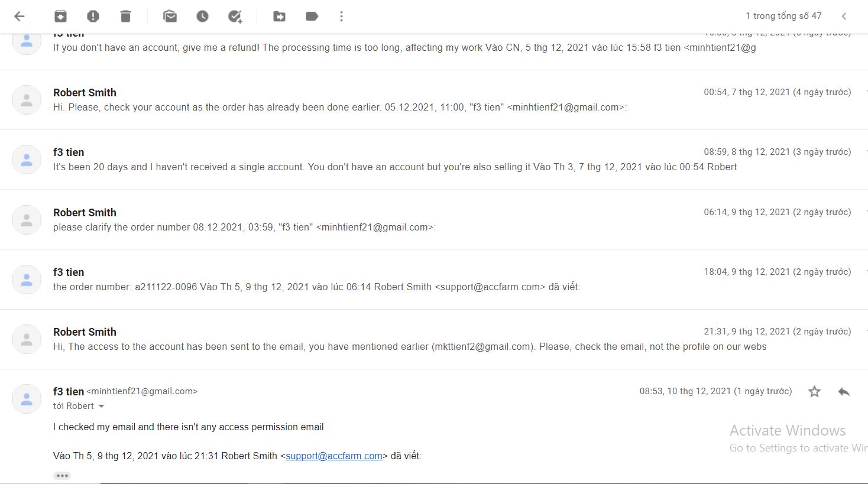Image resolution: width=868 pixels, height=484 pixels.
Task: Archive this email conversation
Action: (x=60, y=17)
